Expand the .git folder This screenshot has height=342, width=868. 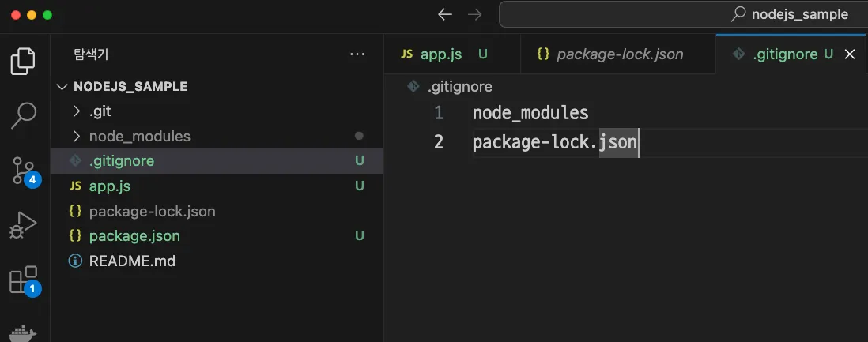(100, 111)
